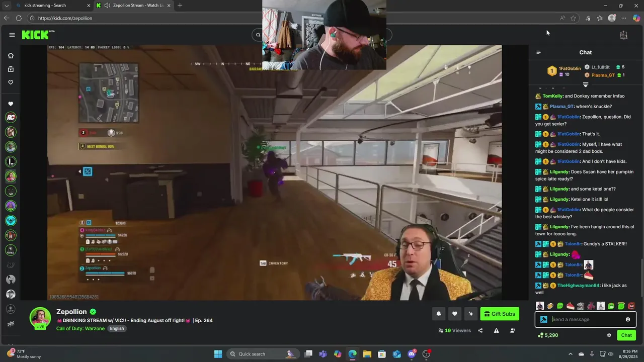644x362 pixels.
Task: Open Edge settings and more menu
Action: pos(624,18)
